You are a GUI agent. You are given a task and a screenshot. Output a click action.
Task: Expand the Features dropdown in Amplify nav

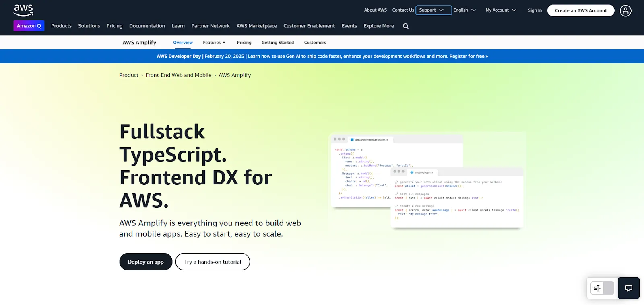click(214, 43)
